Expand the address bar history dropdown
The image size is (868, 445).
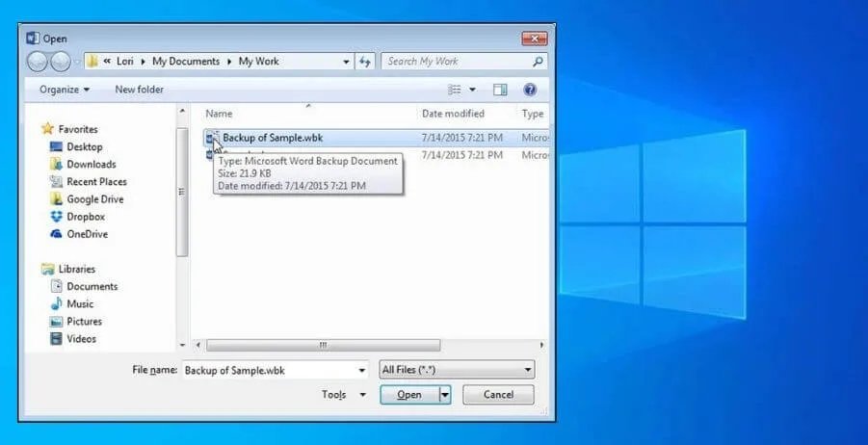point(346,62)
